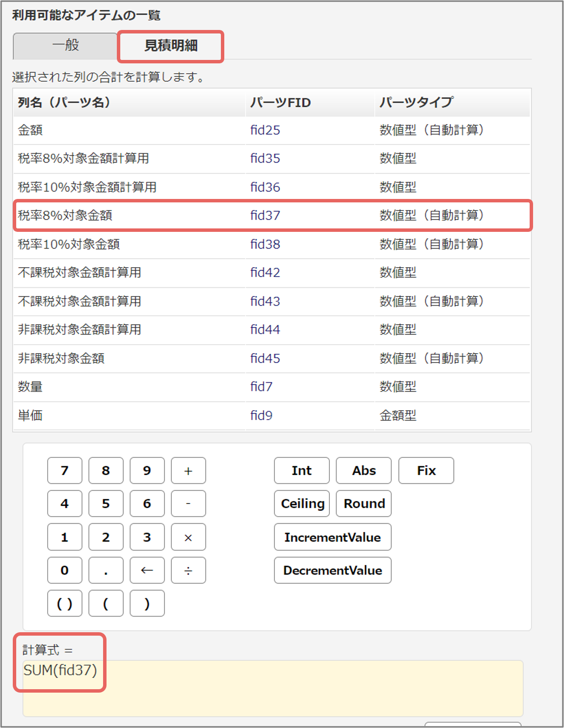Click the calculator 5 key

click(x=106, y=504)
